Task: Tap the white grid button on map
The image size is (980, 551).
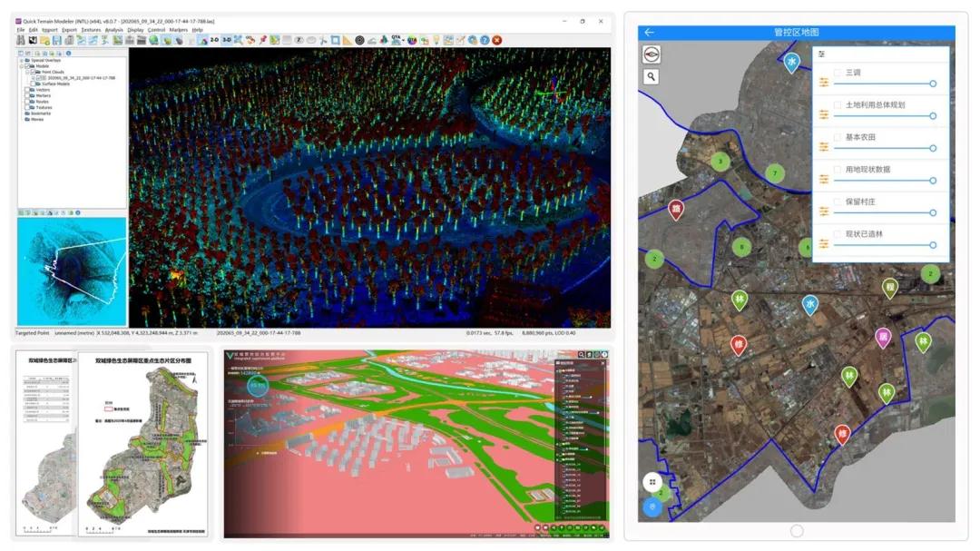Action: pyautogui.click(x=651, y=483)
